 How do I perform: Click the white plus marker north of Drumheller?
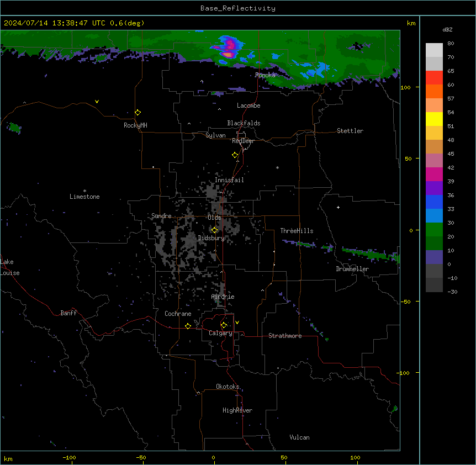(x=338, y=207)
